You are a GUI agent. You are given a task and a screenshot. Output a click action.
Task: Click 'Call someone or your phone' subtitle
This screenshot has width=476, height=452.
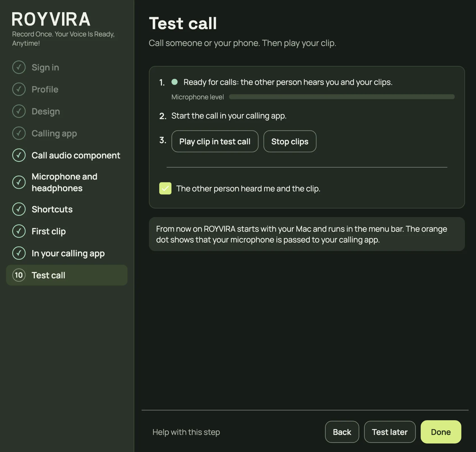pos(243,43)
